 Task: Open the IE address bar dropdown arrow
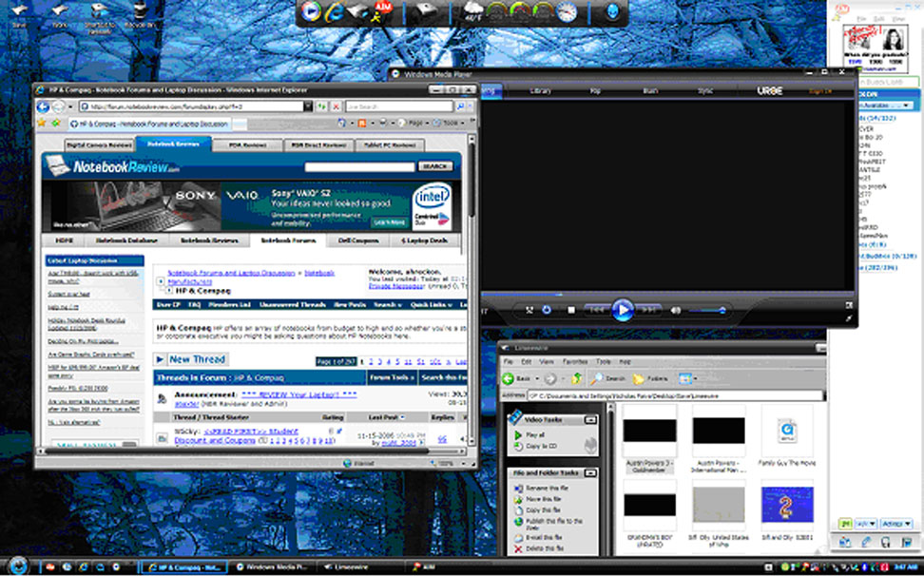pos(308,106)
